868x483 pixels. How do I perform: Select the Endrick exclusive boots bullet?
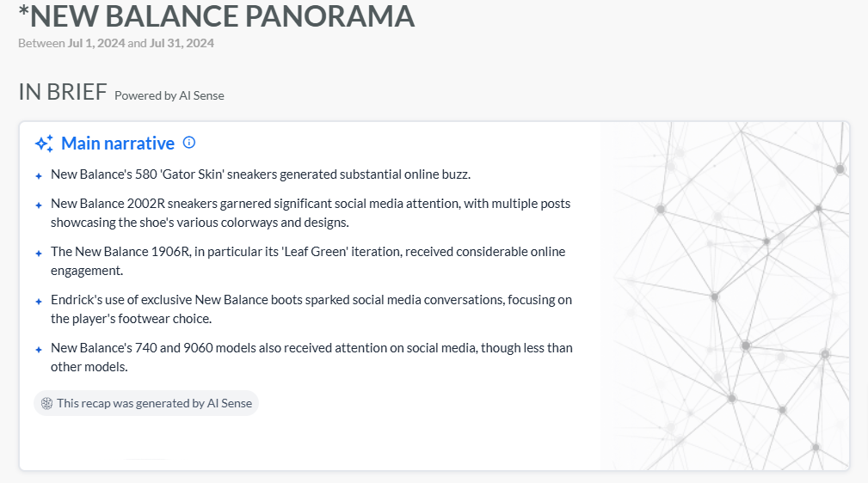[311, 309]
